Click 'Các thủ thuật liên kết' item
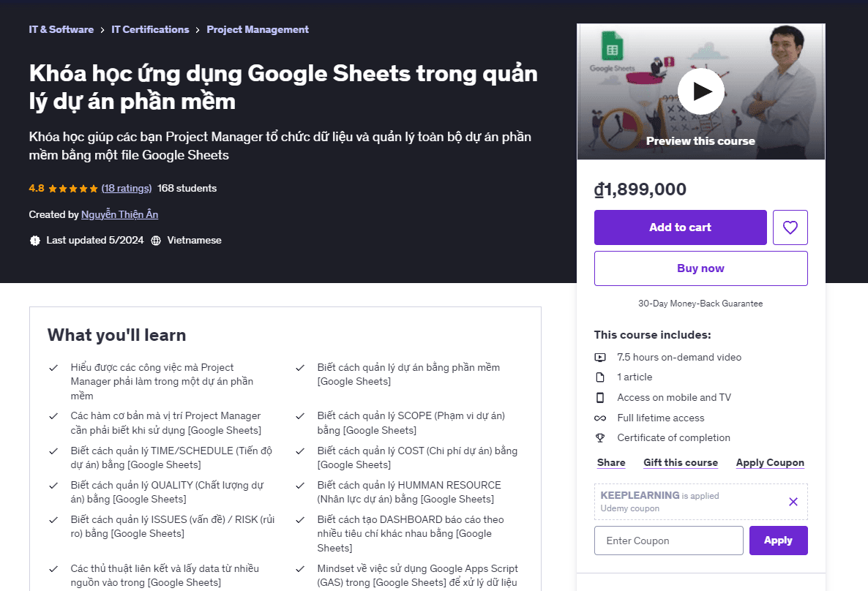868x591 pixels. [x=165, y=576]
